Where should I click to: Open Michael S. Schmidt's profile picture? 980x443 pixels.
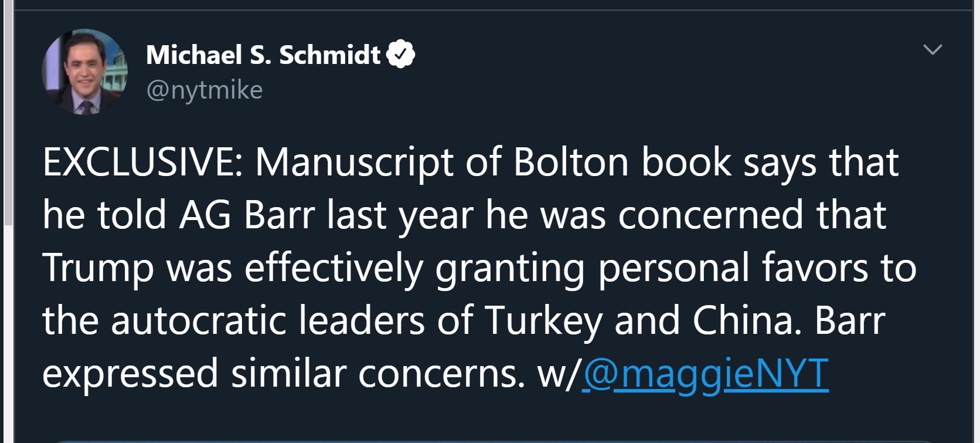(84, 72)
